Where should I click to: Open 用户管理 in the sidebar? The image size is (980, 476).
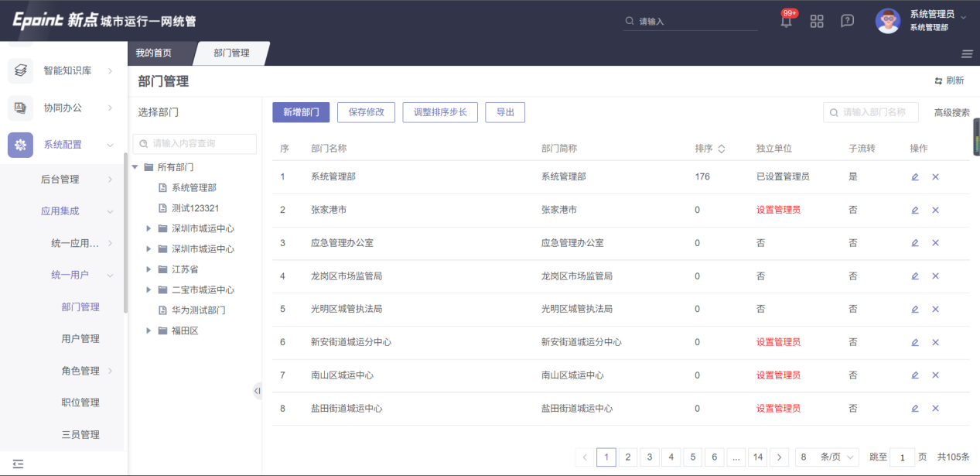click(80, 339)
